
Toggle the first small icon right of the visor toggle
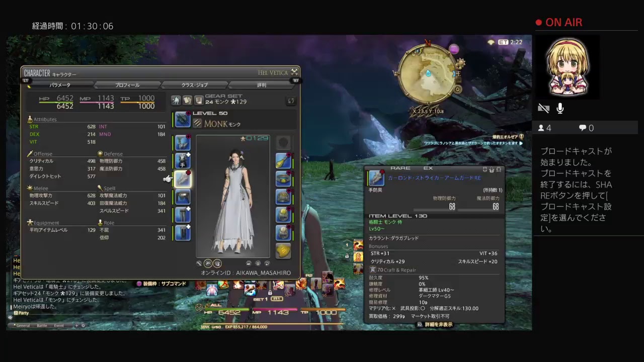tap(249, 263)
